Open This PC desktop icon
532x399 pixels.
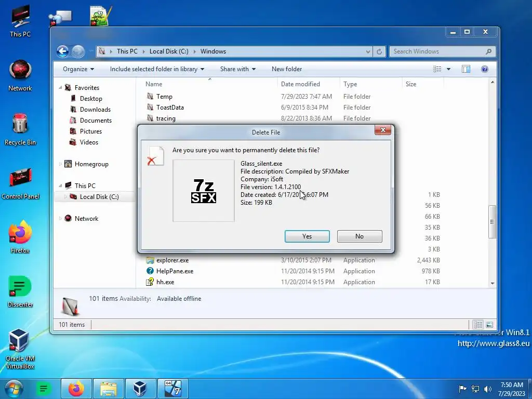click(20, 21)
